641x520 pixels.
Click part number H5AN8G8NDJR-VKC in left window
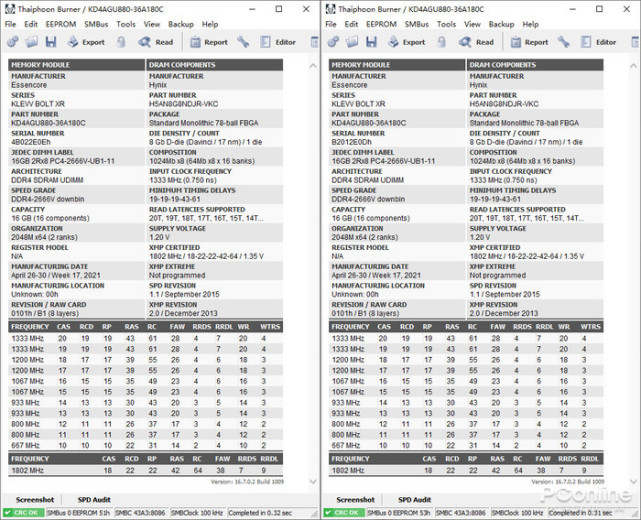(184, 104)
